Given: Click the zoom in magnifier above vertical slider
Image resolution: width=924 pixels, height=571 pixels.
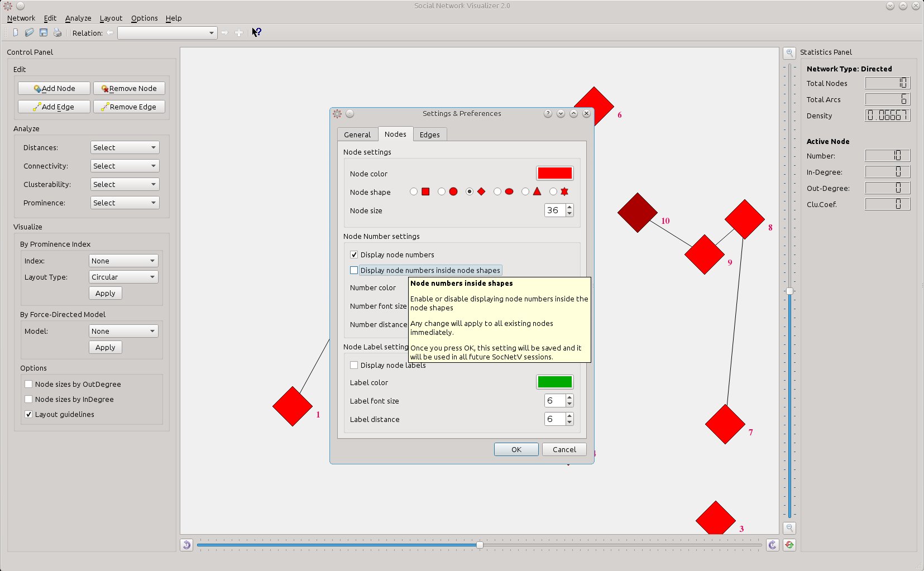Looking at the screenshot, I should [789, 53].
